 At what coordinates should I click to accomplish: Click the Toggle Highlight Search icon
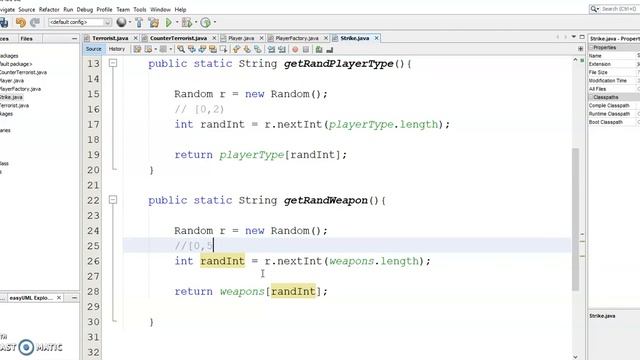click(x=213, y=49)
